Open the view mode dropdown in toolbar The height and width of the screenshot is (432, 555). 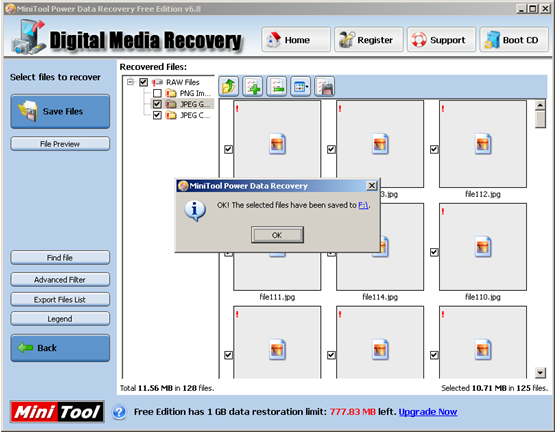301,86
